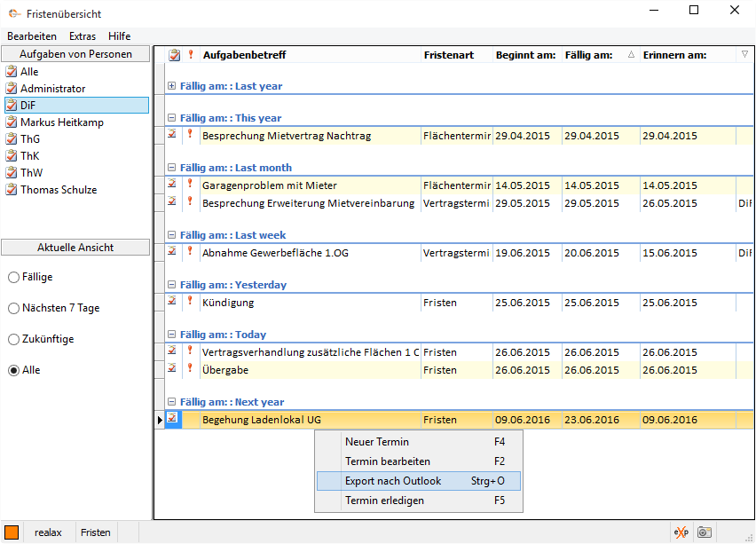Click the task icon next to Markus Heitkamp

point(12,122)
